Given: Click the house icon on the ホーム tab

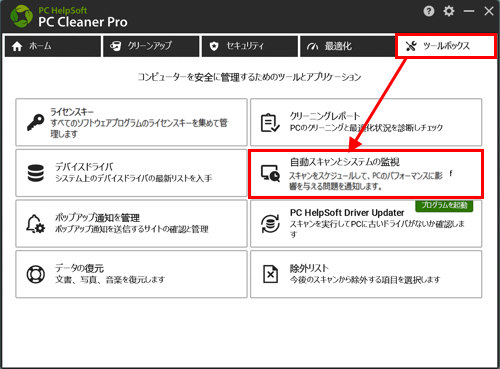Looking at the screenshot, I should click(17, 46).
